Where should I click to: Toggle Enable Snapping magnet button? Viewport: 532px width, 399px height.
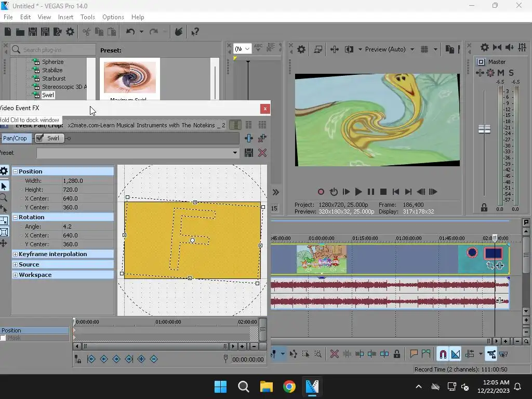pyautogui.click(x=443, y=354)
